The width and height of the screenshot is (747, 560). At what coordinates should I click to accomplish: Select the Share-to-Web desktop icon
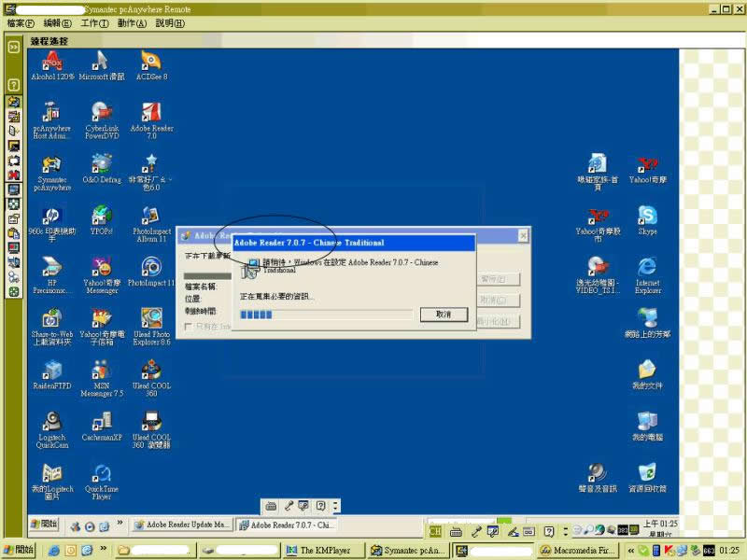coord(52,328)
